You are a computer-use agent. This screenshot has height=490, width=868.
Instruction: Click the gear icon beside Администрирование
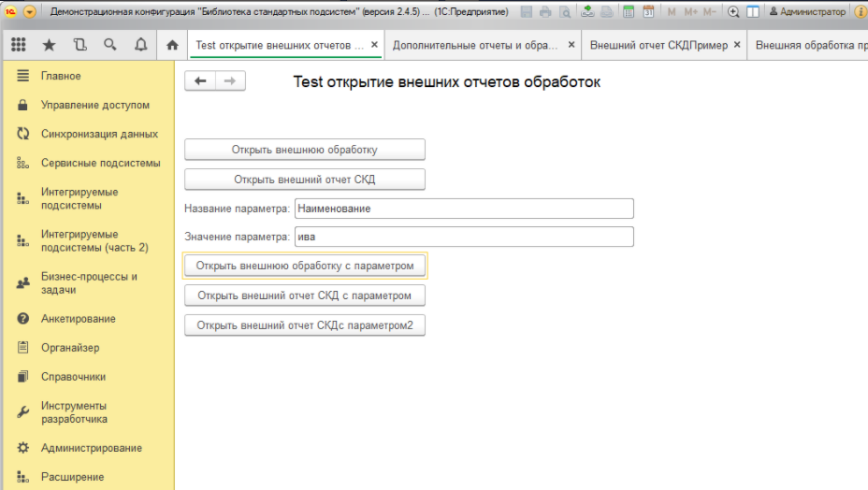click(22, 448)
